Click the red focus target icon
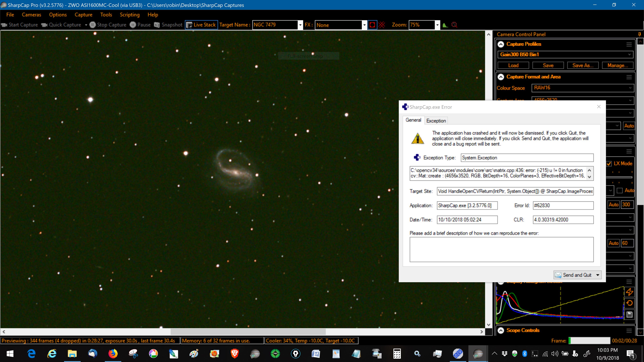The image size is (644, 362). pyautogui.click(x=454, y=25)
